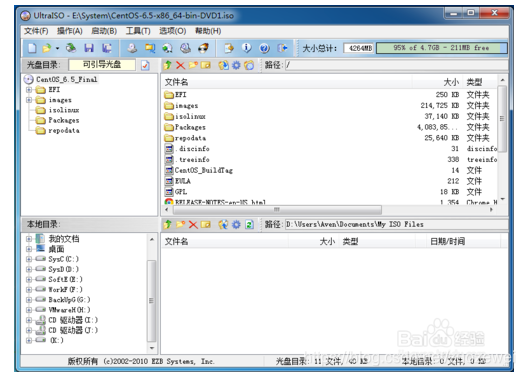Expand the images folder in disc tree

pyautogui.click(x=29, y=100)
